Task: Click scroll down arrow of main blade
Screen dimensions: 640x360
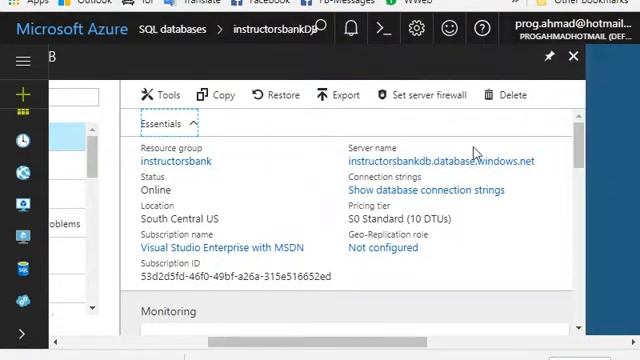Action: click(578, 328)
